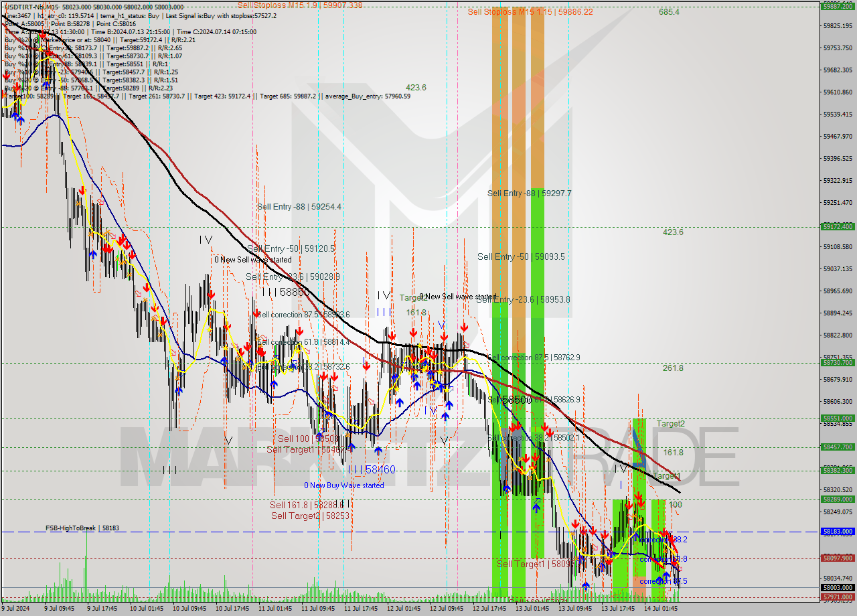
Task: Select the '12 Jul 09:45' time axis label
Action: (447, 609)
